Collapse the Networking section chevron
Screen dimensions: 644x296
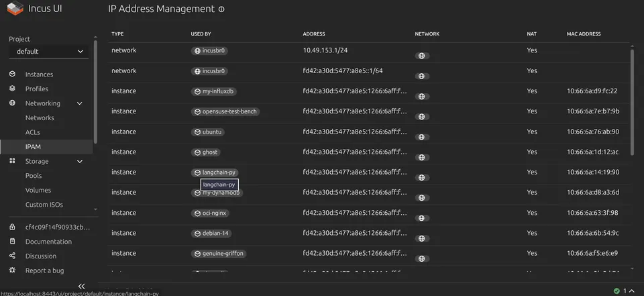coord(80,103)
